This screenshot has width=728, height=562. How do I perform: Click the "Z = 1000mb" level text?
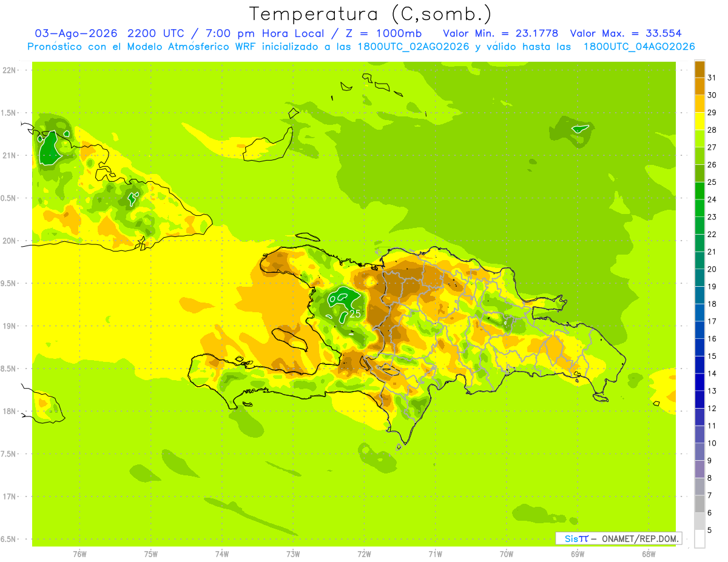pyautogui.click(x=385, y=33)
